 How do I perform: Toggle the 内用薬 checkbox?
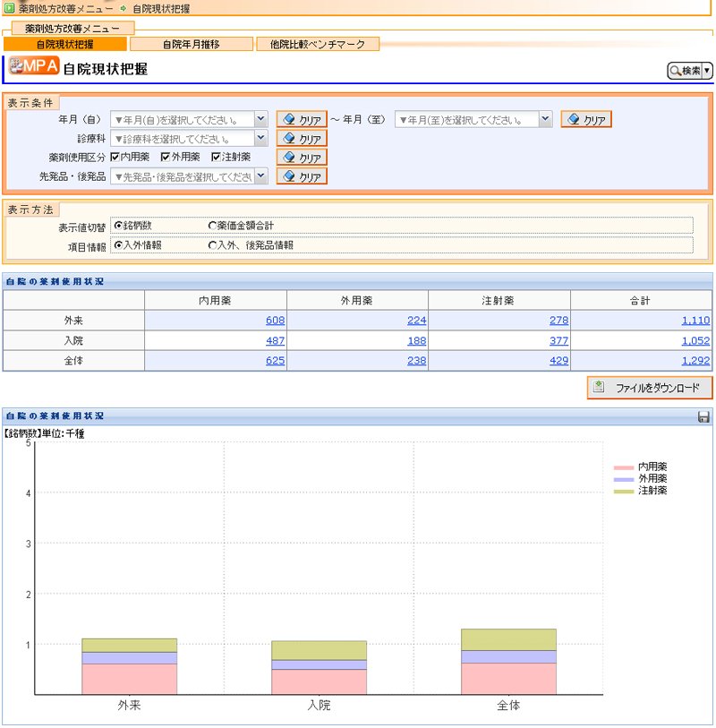click(x=115, y=157)
